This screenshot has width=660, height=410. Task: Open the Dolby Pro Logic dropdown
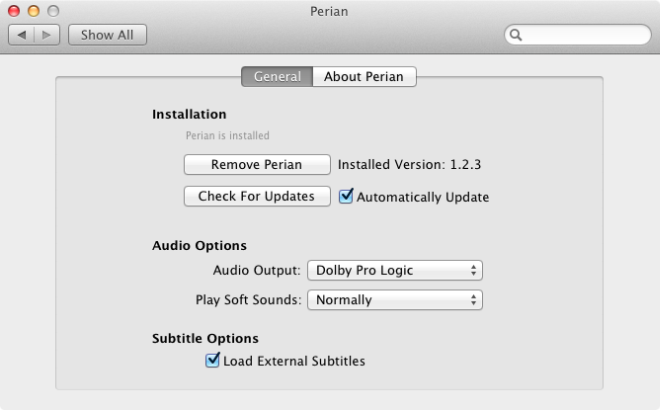(395, 270)
